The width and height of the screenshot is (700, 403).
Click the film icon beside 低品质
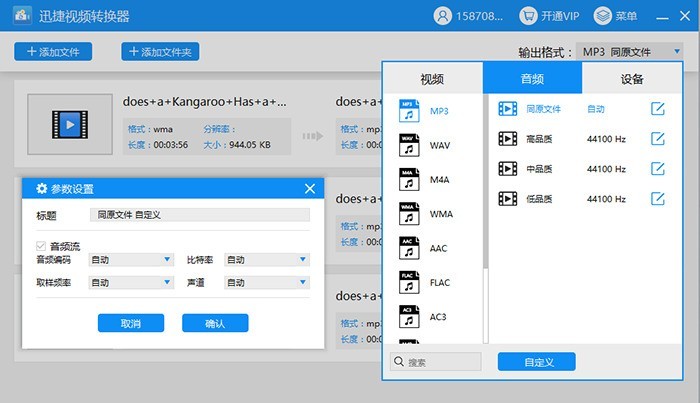click(x=508, y=199)
